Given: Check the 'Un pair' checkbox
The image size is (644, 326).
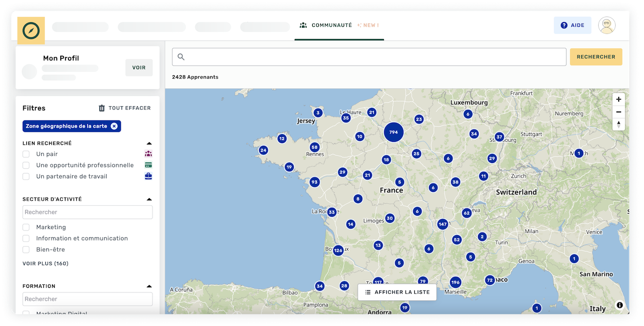Looking at the screenshot, I should coord(25,153).
